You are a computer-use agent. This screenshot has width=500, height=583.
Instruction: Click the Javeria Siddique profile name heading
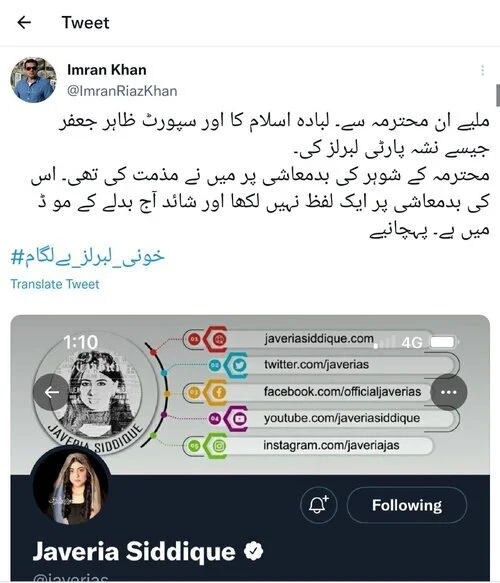(134, 551)
